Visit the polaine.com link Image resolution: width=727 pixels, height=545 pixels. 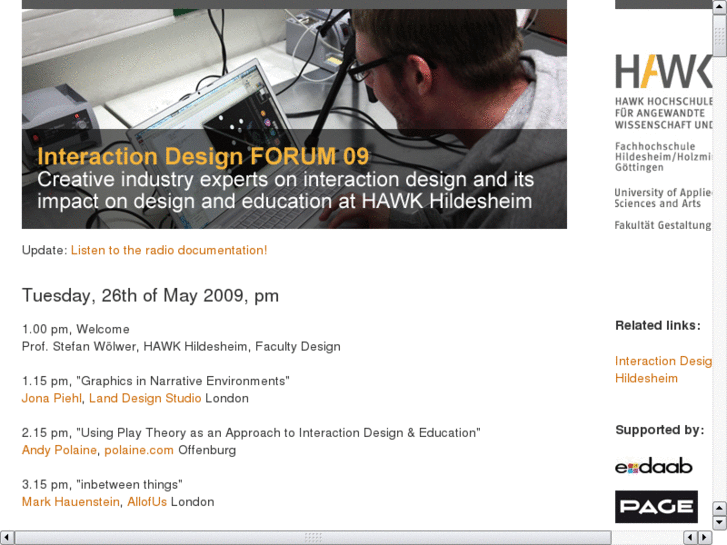[x=139, y=450]
